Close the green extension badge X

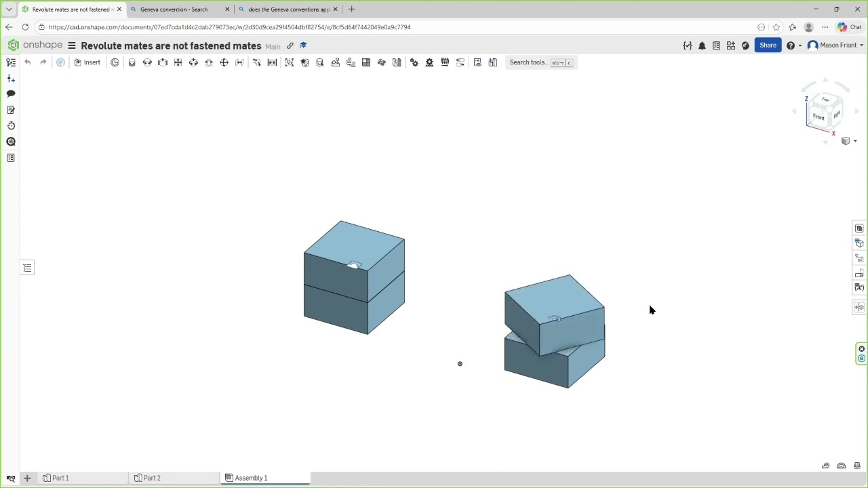[x=861, y=349]
